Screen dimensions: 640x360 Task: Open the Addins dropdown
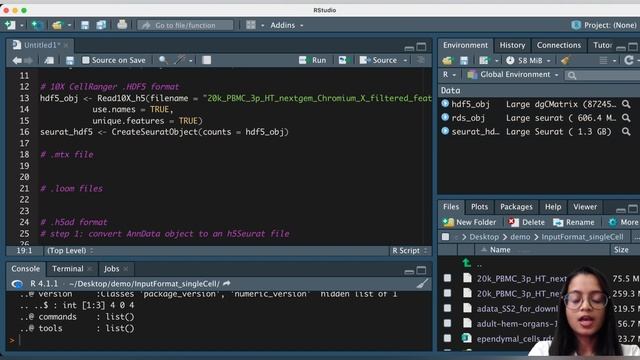pos(287,25)
